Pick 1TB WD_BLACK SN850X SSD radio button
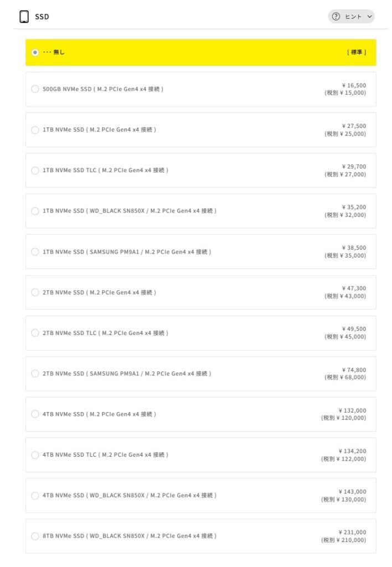The image size is (392, 567). (35, 211)
